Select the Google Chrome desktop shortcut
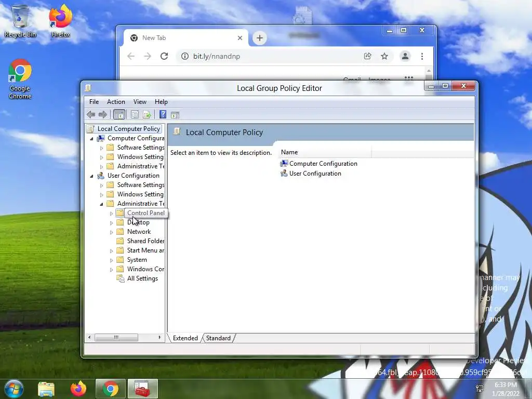The width and height of the screenshot is (532, 399). [20, 79]
